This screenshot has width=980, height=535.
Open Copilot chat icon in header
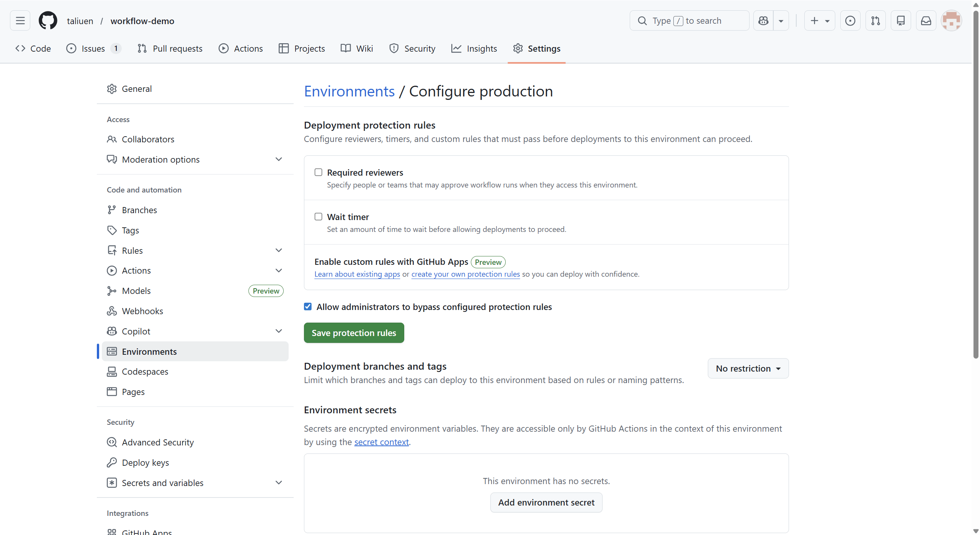763,21
